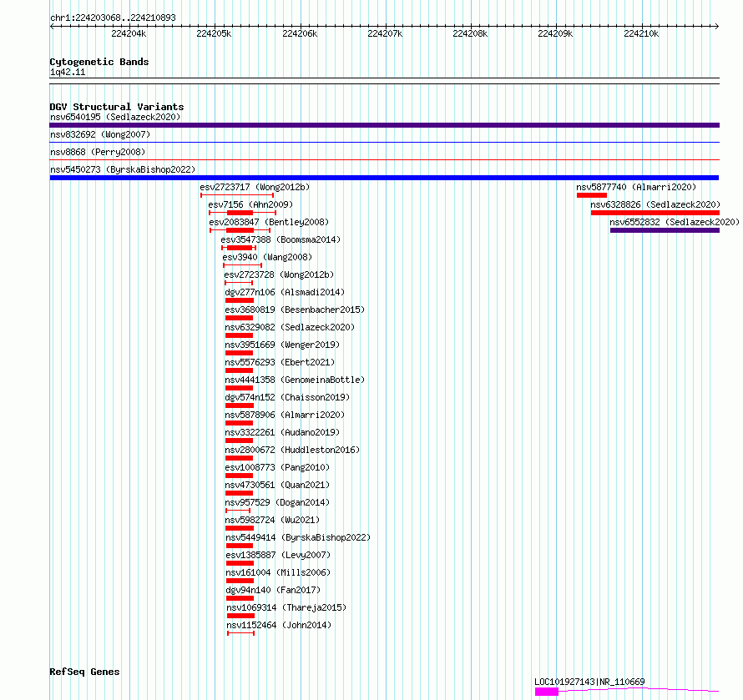Viewport: 743px width, 700px height.
Task: Click the red line glyph under nsv1152464
Action: coord(240,633)
